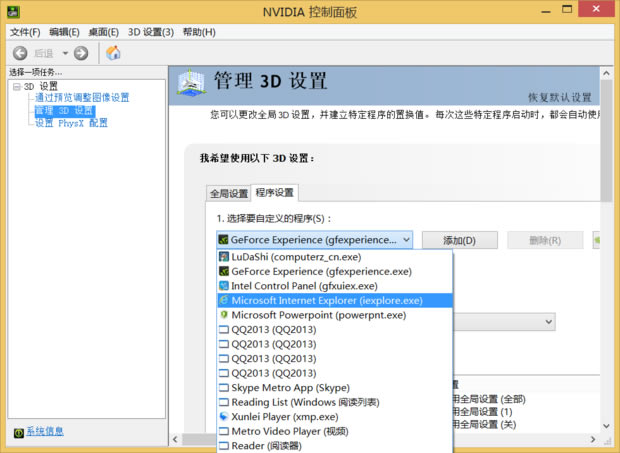Open the 3D 设置(3) menu
Screen dimensions: 620x453
coord(151,32)
